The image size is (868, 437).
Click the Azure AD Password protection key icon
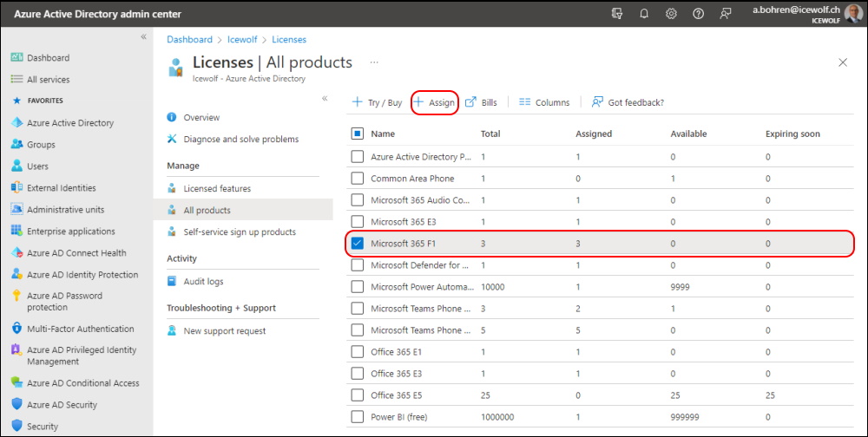pyautogui.click(x=17, y=296)
